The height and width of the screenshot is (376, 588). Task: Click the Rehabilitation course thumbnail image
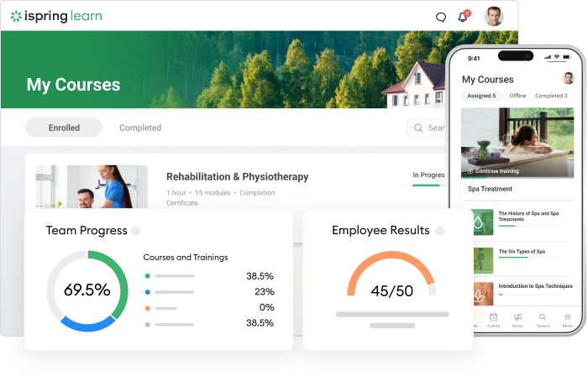tap(92, 186)
